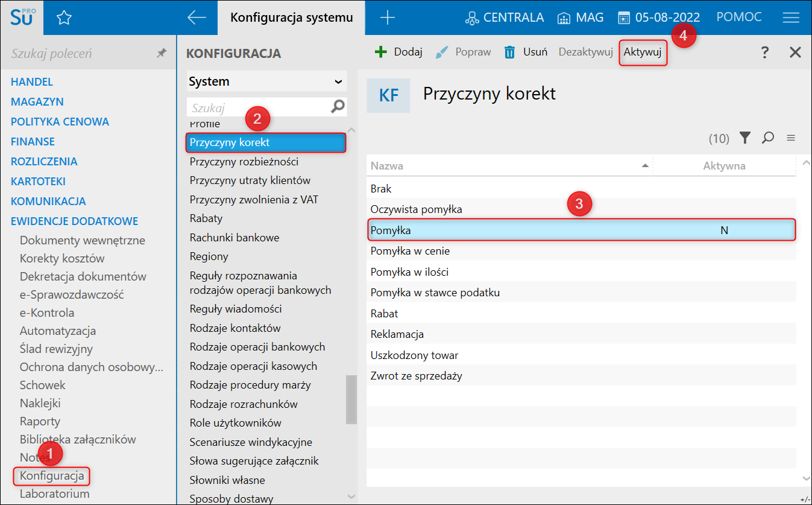Expand the HANDEL section
Screen dimensions: 812x505
click(x=32, y=81)
